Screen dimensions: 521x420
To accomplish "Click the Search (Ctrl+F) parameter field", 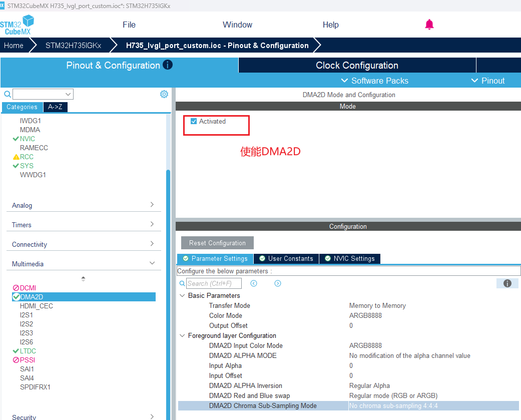I will pos(214,283).
